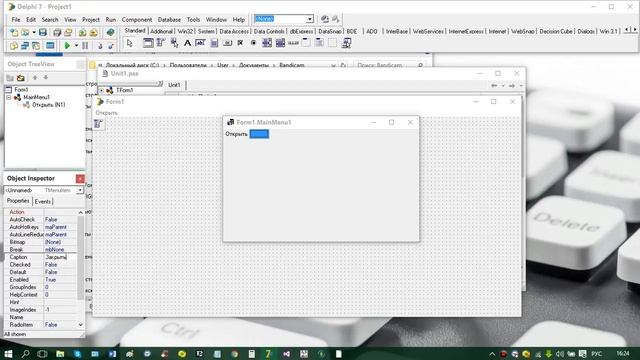Select the arrow pointer in component palette
Image resolution: width=640 pixels, height=360 pixels.
tap(130, 43)
